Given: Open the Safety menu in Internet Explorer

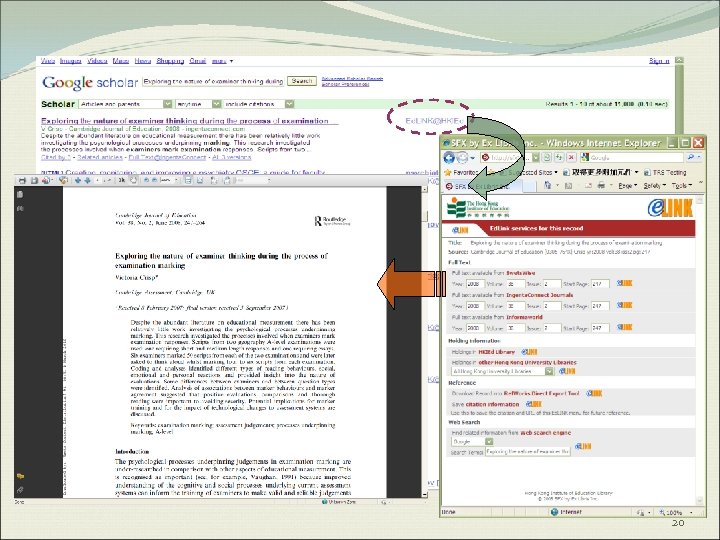Looking at the screenshot, I should point(653,186).
